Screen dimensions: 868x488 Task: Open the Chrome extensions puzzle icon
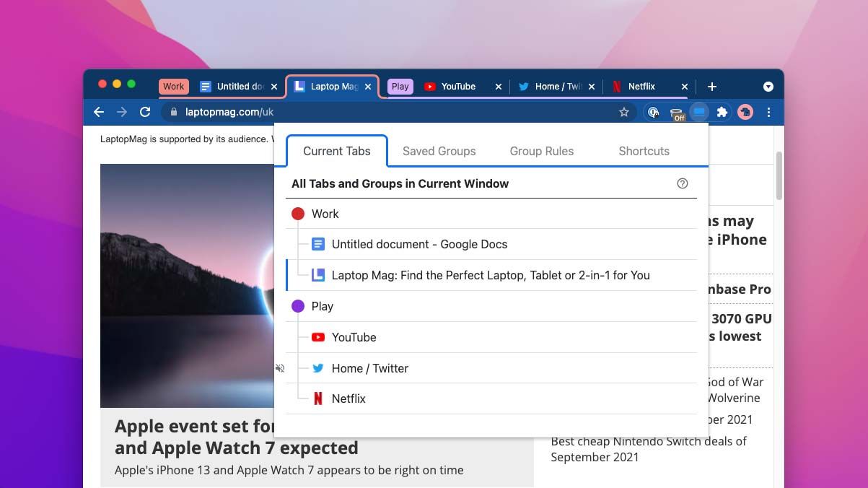click(x=722, y=112)
